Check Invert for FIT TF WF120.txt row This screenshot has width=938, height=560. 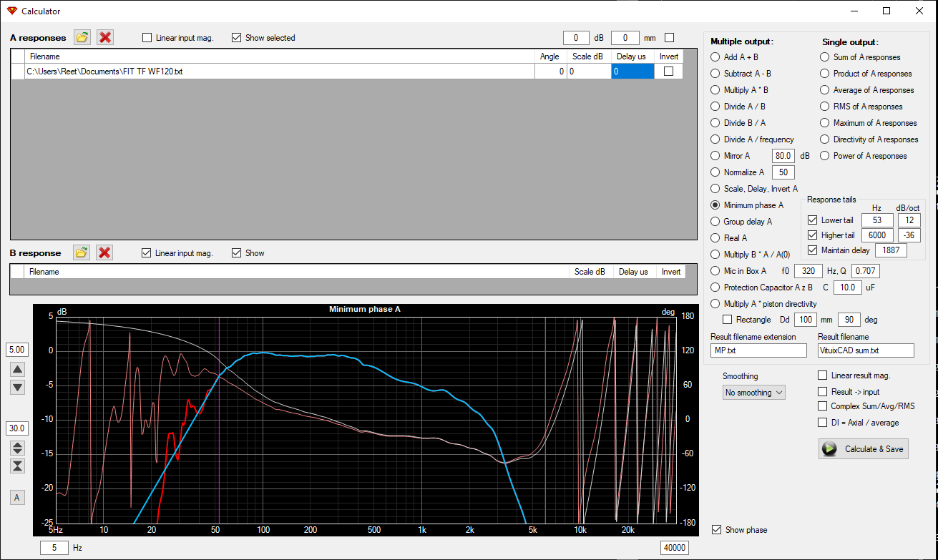click(669, 72)
